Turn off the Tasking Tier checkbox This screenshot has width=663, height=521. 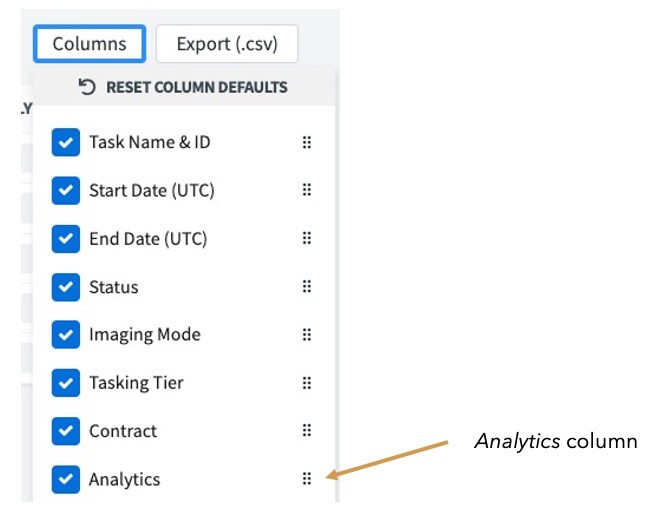[65, 383]
